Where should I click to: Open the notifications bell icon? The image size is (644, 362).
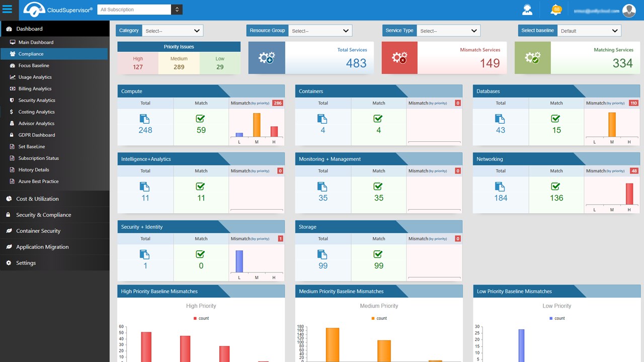tap(556, 10)
